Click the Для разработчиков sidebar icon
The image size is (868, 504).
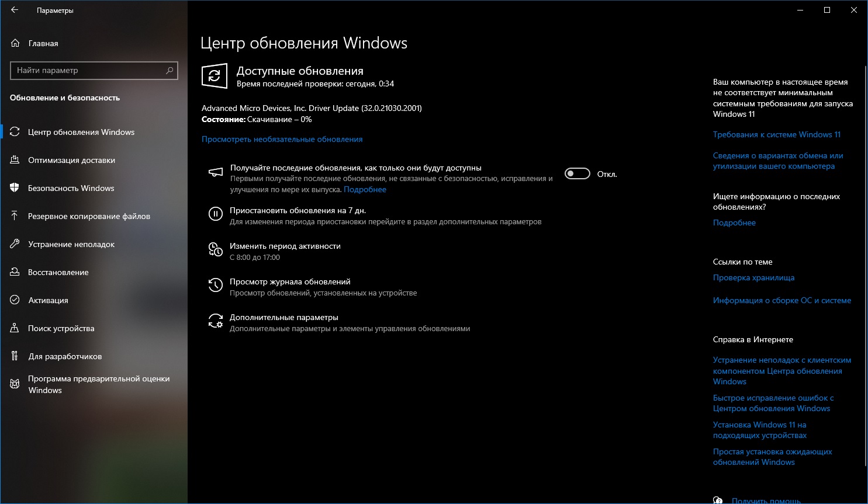tap(15, 356)
